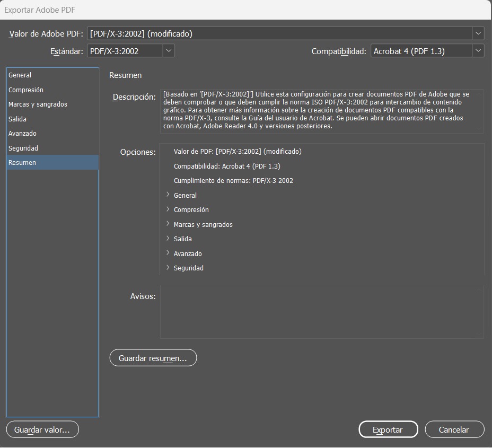Image resolution: width=492 pixels, height=448 pixels.
Task: Select General in the left panel list
Action: pos(20,75)
